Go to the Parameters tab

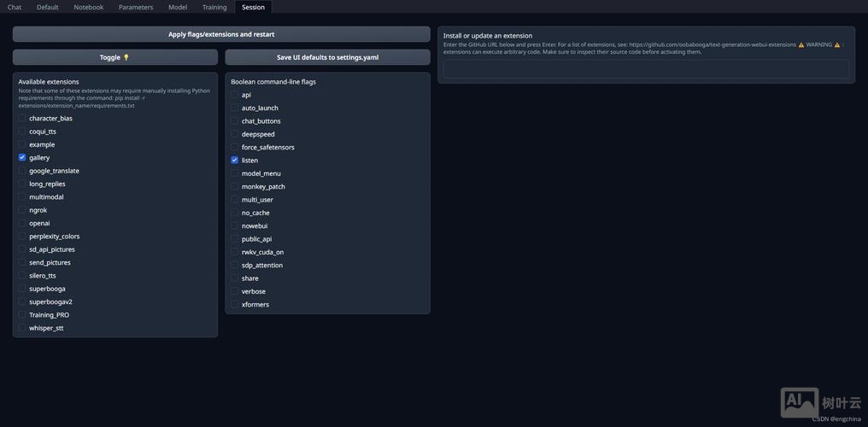(x=136, y=7)
